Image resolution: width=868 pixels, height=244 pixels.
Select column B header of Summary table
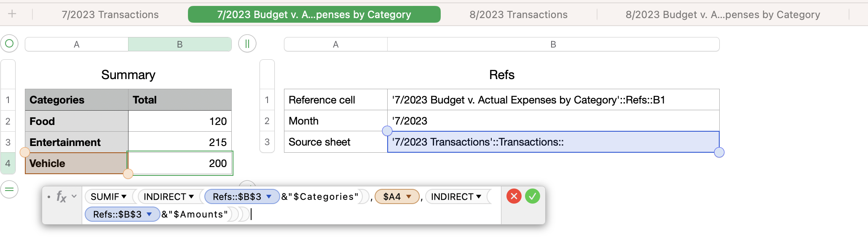pos(180,44)
